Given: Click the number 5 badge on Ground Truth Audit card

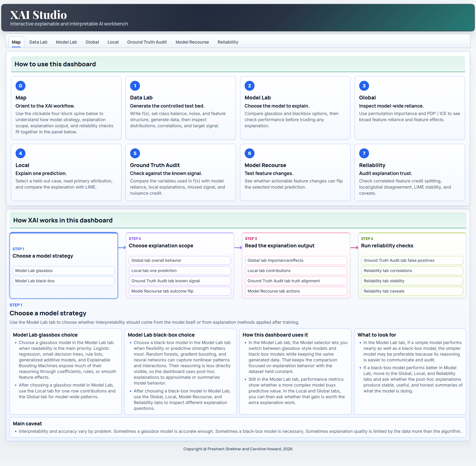Looking at the screenshot, I should click(x=135, y=154).
